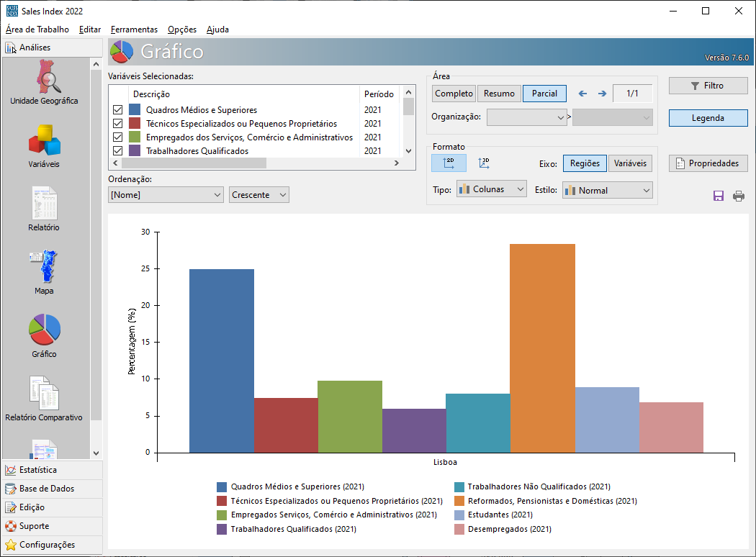756x557 pixels.
Task: Print the chart using printer icon
Action: pos(739,196)
